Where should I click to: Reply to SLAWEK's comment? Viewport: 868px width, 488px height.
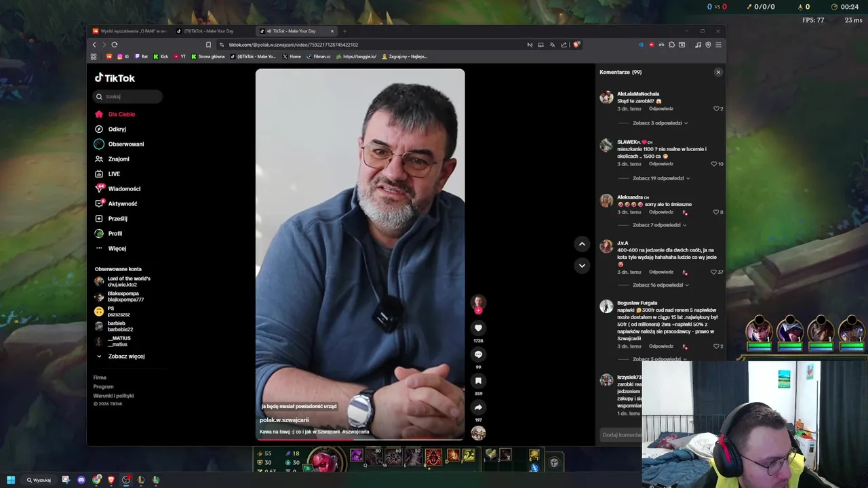tap(661, 164)
